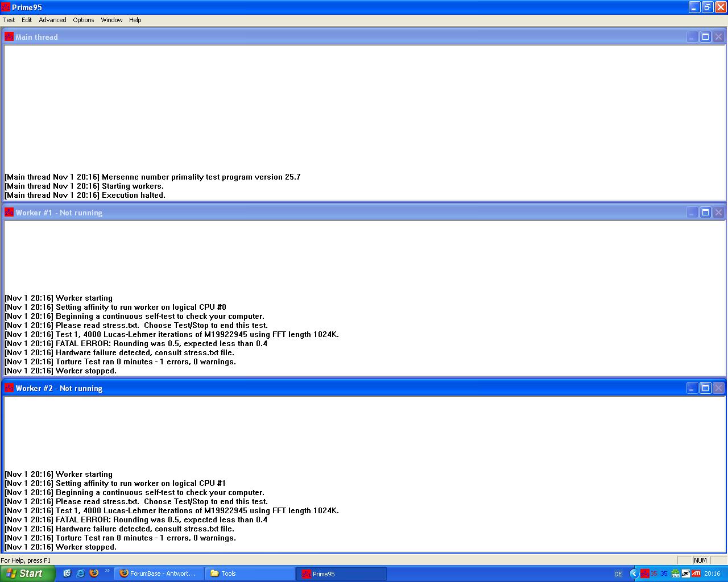728x582 pixels.
Task: Click Worker #2 "Torture Test ran 0 minutes" line
Action: pyautogui.click(x=121, y=538)
